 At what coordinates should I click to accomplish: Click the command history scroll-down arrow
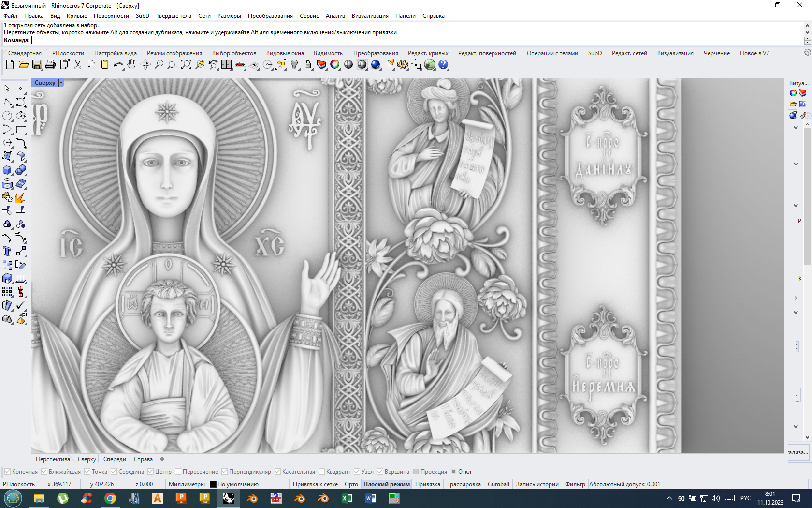point(807,32)
